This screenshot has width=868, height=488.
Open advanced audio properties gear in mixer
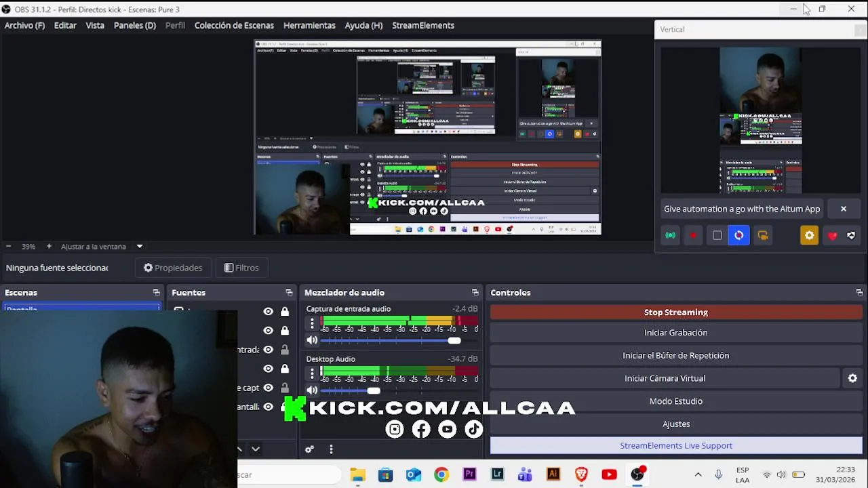[x=309, y=449]
